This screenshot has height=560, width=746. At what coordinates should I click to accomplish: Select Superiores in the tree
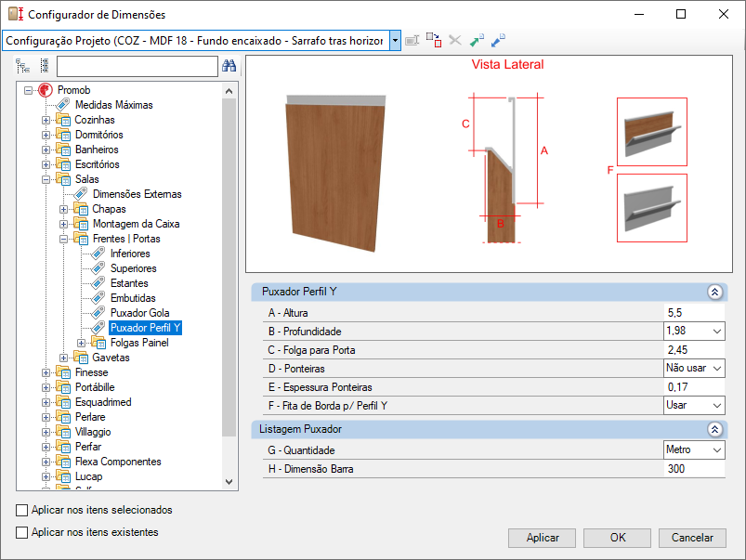click(133, 268)
